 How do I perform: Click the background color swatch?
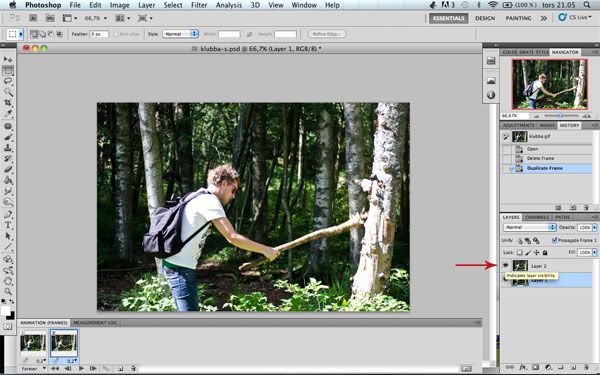point(11,316)
